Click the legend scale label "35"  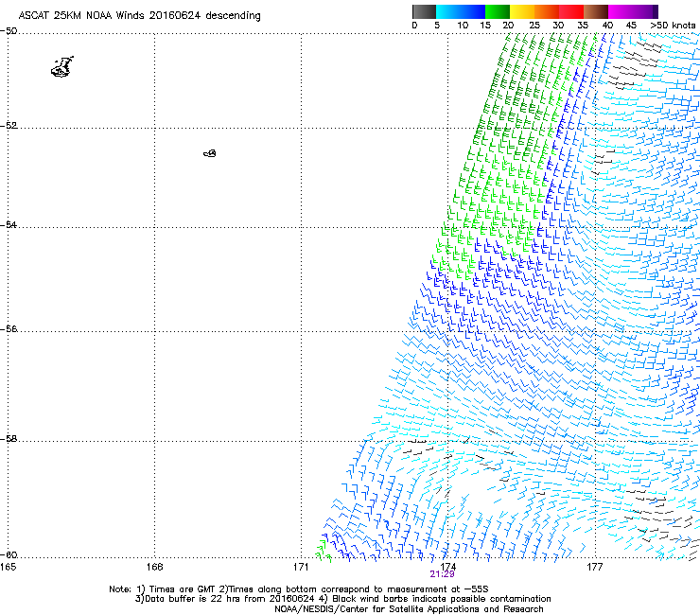click(x=583, y=26)
